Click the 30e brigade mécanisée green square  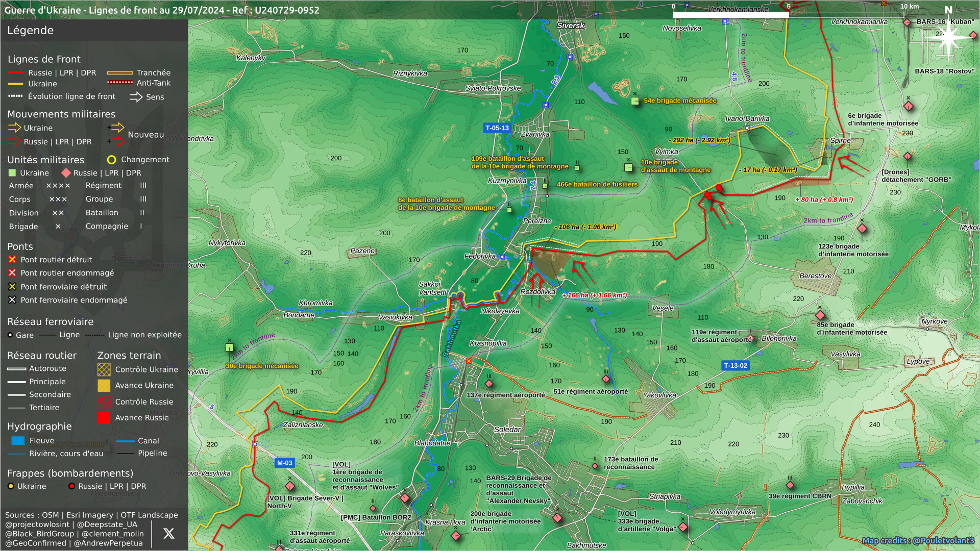230,347
